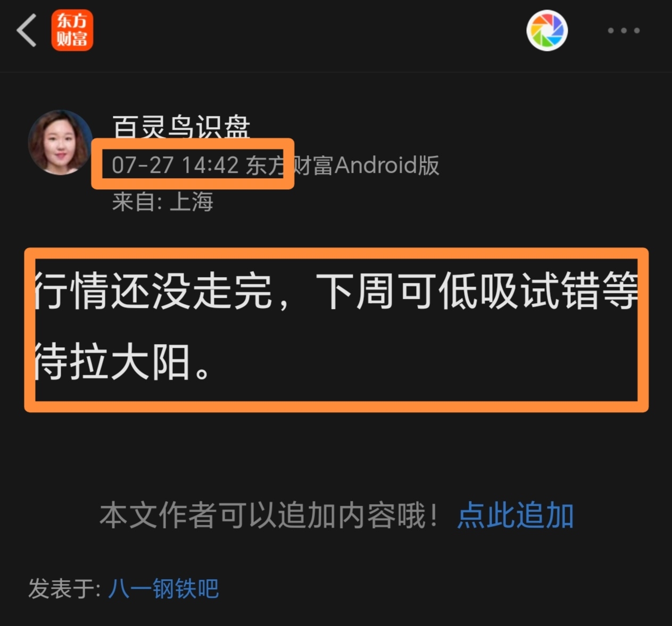The width and height of the screenshot is (672, 626).
Task: Tap the 来自: 上海 location line
Action: [x=163, y=202]
